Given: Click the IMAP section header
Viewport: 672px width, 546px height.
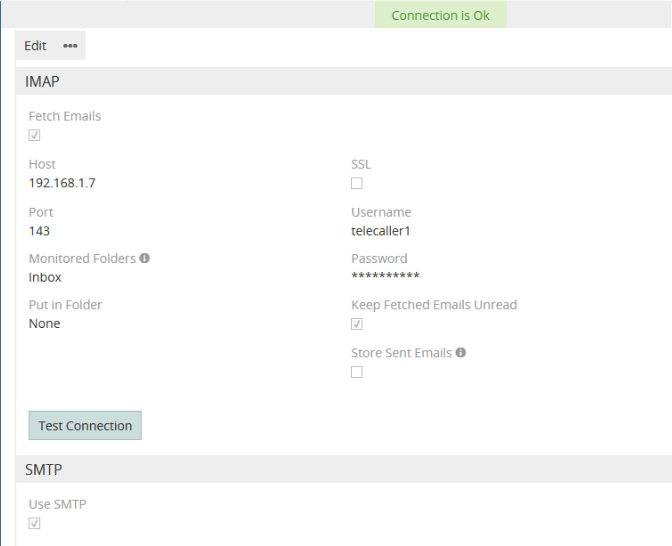Looking at the screenshot, I should pyautogui.click(x=344, y=81).
